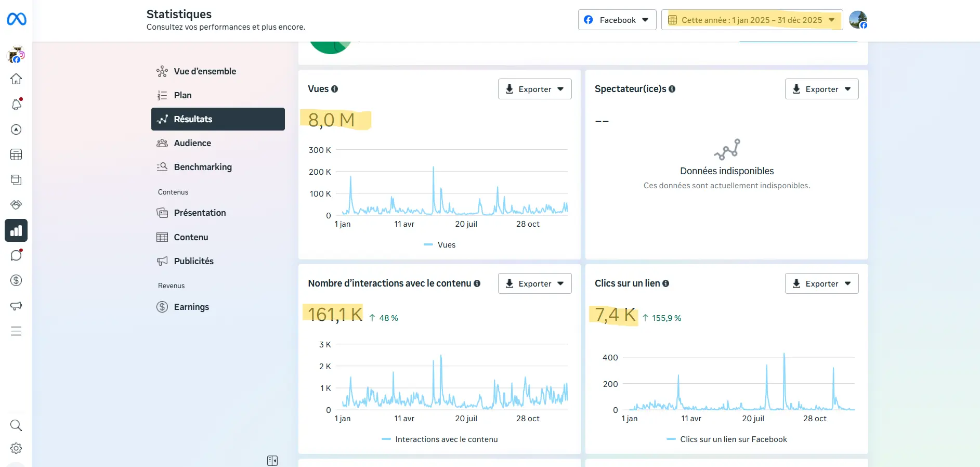Expand the date range selector Cette année
The height and width of the screenshot is (467, 980).
[751, 20]
